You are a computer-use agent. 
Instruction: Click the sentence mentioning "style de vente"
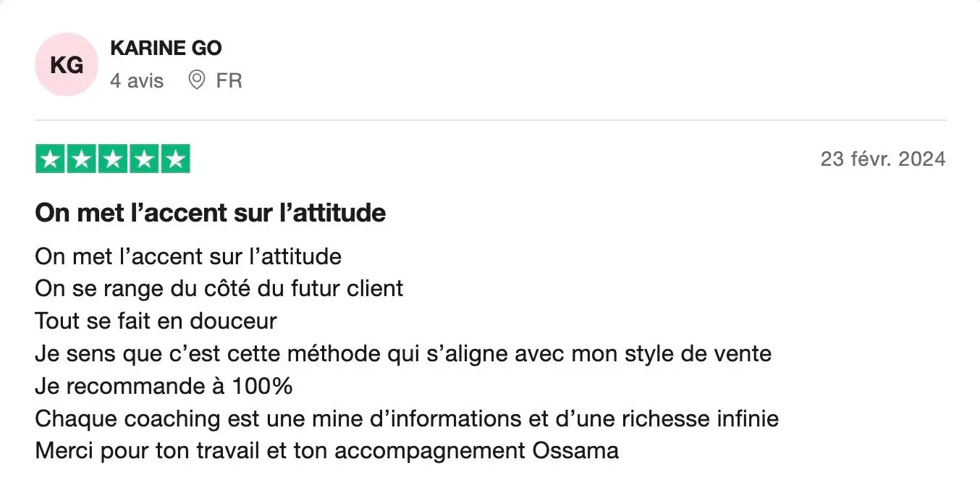(x=402, y=354)
